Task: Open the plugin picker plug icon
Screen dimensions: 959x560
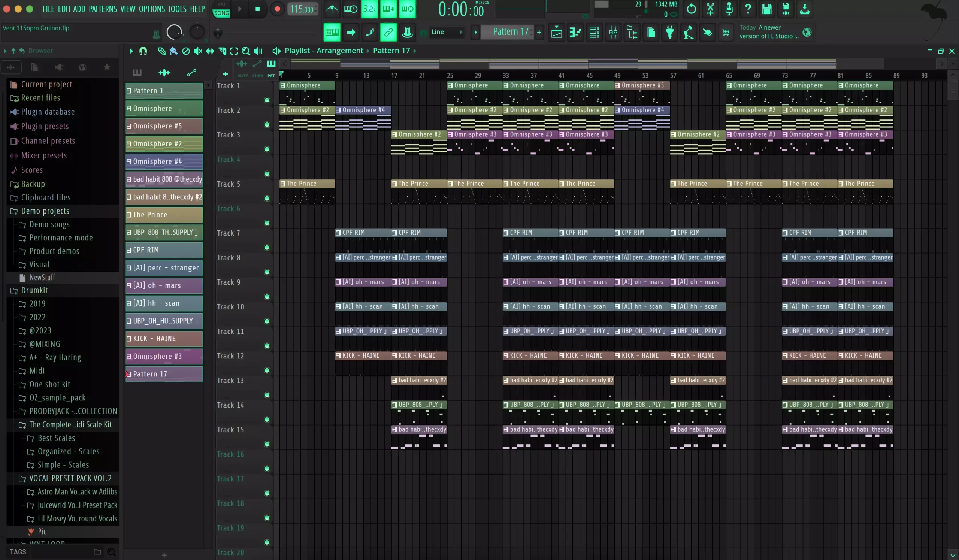Action: (669, 32)
